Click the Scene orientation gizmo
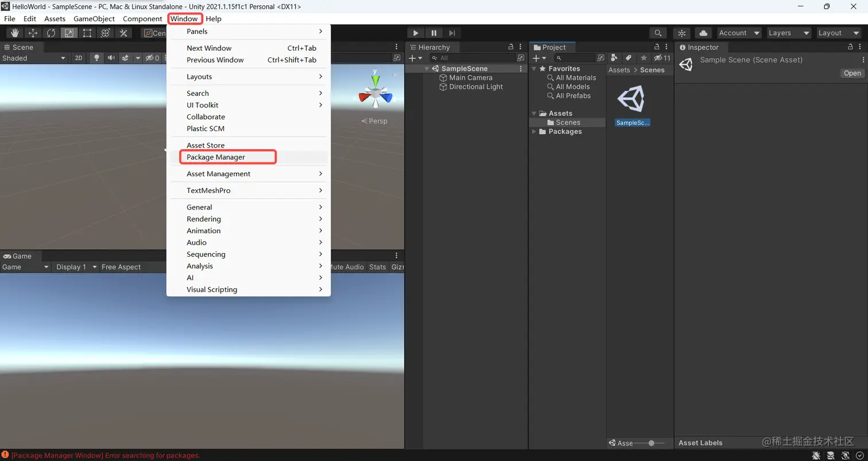 [375, 91]
